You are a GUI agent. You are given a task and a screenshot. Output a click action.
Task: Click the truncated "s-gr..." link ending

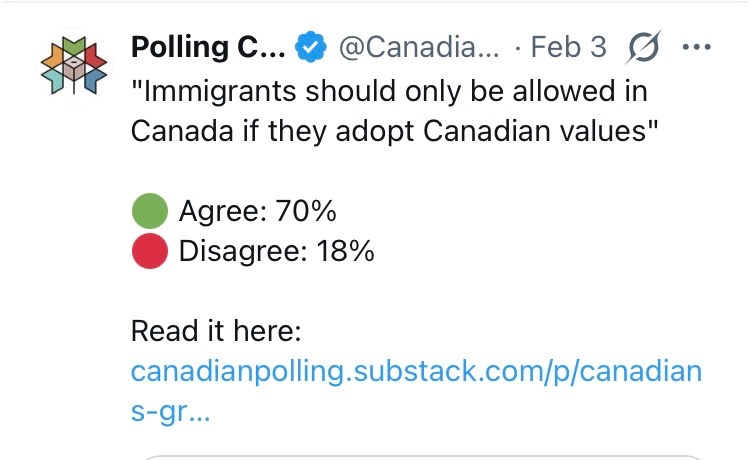coord(170,411)
